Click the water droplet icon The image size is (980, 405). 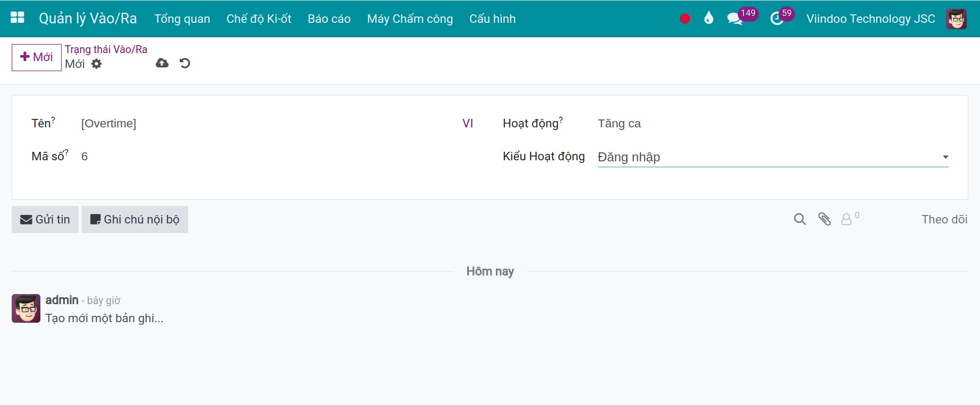pyautogui.click(x=708, y=19)
